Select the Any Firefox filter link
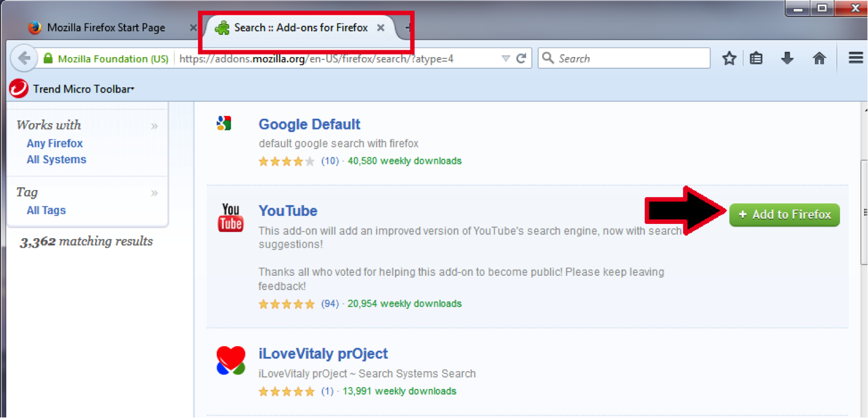Viewport: 868px width, 418px height. [55, 143]
